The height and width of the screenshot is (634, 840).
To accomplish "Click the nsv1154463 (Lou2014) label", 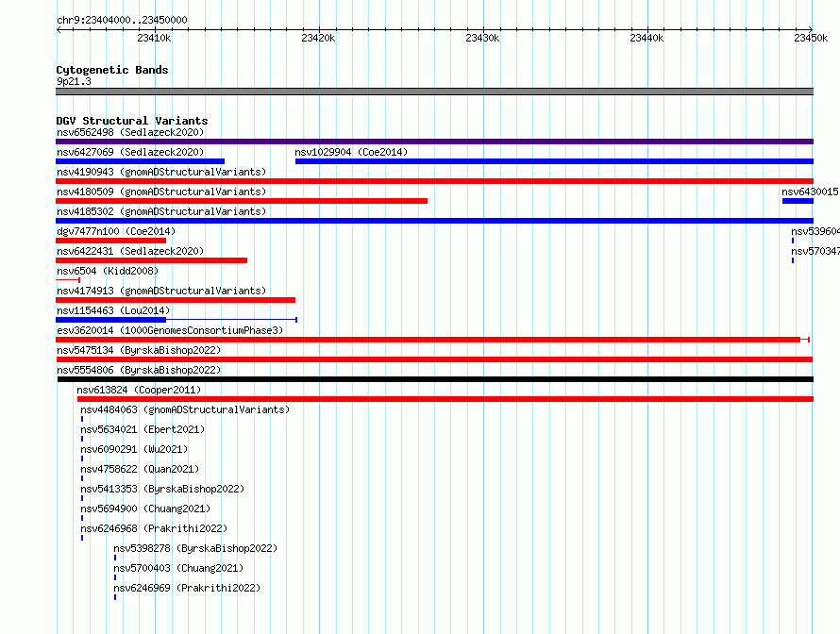I will pos(113,310).
